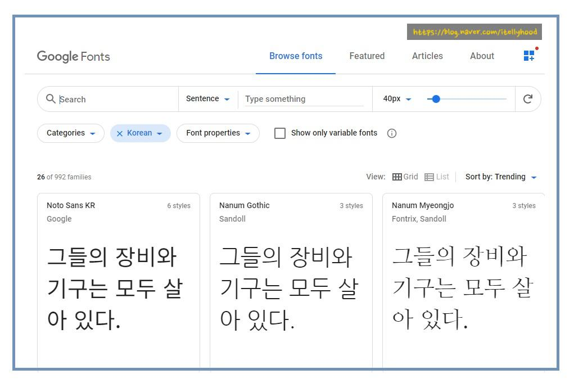
Task: Click the 6 styles label
Action: [x=179, y=206]
